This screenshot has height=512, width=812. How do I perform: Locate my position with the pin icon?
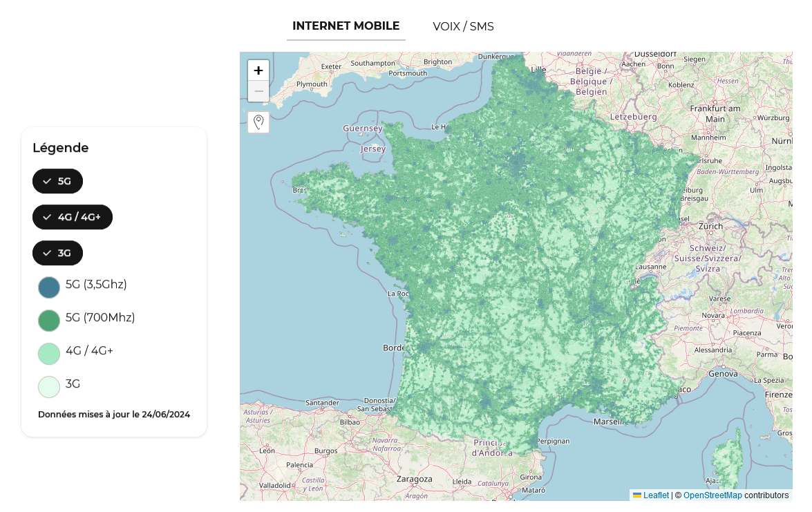click(258, 122)
